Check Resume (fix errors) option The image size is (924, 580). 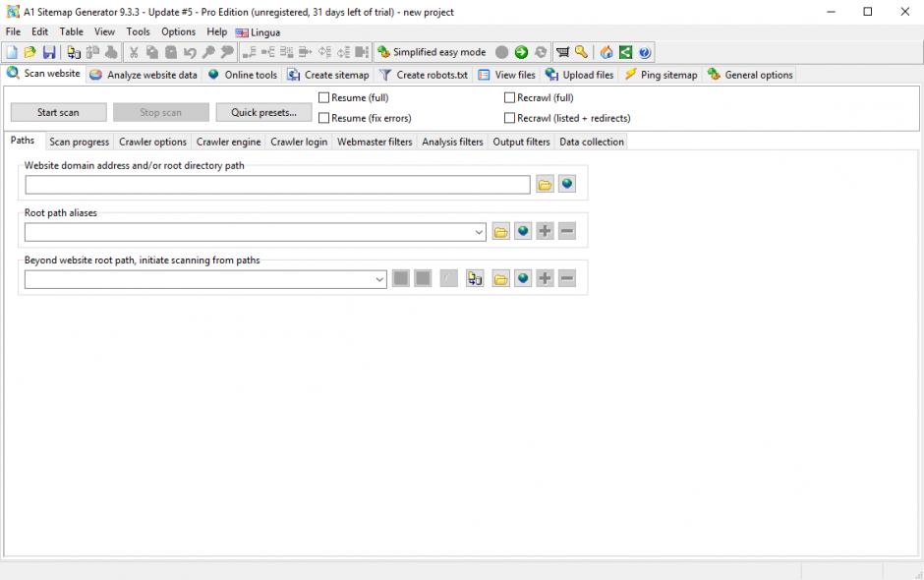(x=323, y=119)
